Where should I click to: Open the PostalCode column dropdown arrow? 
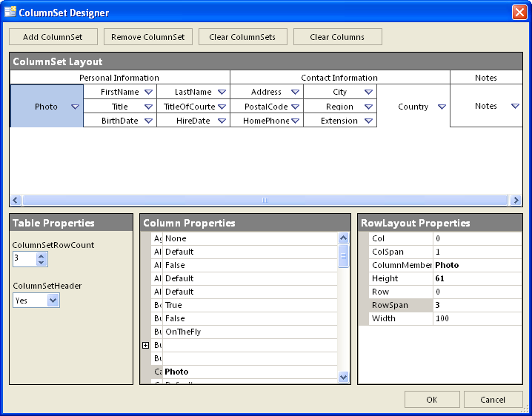click(295, 107)
